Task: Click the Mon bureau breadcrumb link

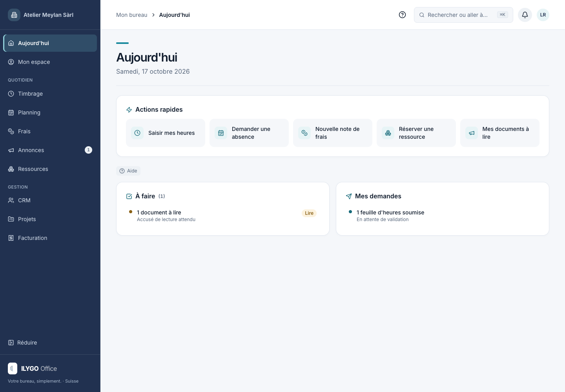Action: 132,15
